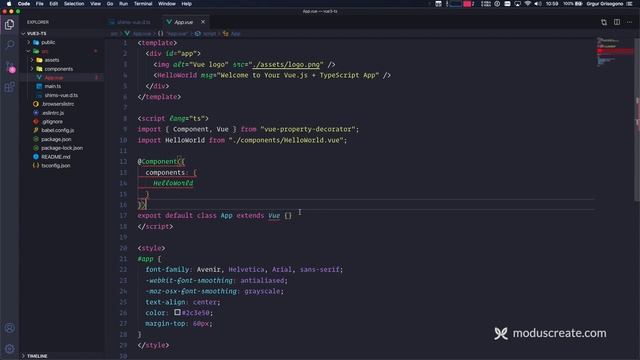Open the View menu
Viewport: 640px width, 360px height.
(95, 4)
